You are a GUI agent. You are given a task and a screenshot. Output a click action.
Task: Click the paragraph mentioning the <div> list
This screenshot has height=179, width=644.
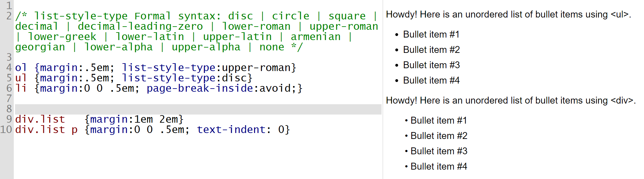(x=511, y=100)
